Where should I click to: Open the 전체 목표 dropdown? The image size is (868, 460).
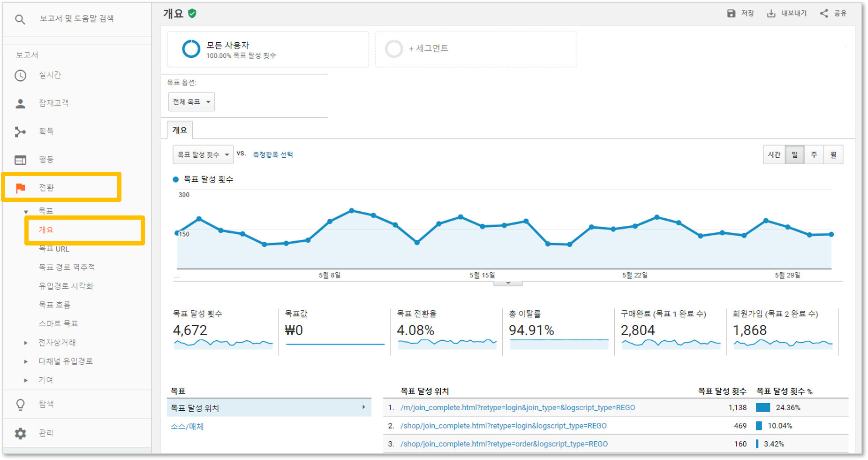[191, 101]
